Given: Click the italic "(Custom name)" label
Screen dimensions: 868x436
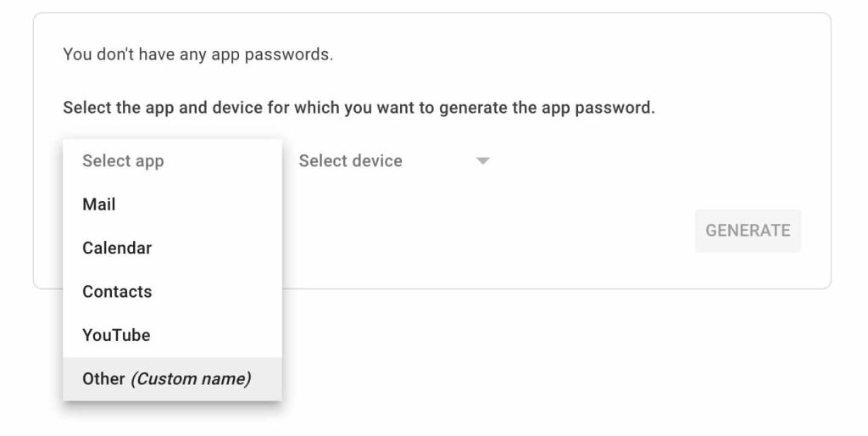Looking at the screenshot, I should tap(190, 378).
